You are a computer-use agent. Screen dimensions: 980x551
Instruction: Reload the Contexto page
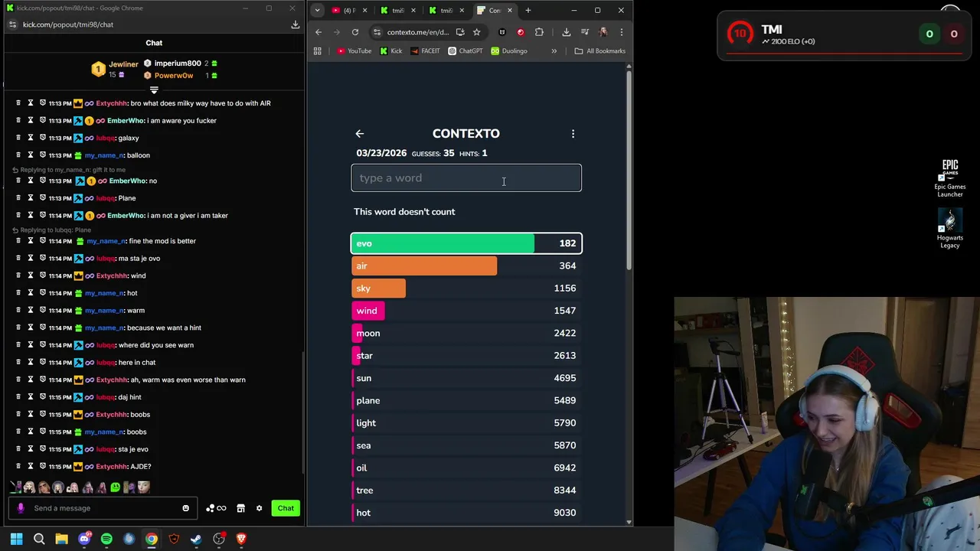[355, 32]
